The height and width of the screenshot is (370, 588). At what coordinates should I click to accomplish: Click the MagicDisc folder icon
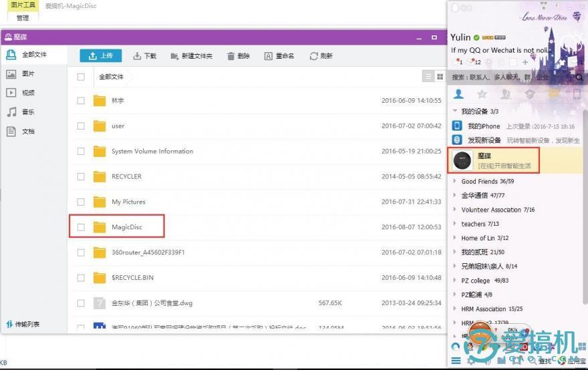[100, 227]
